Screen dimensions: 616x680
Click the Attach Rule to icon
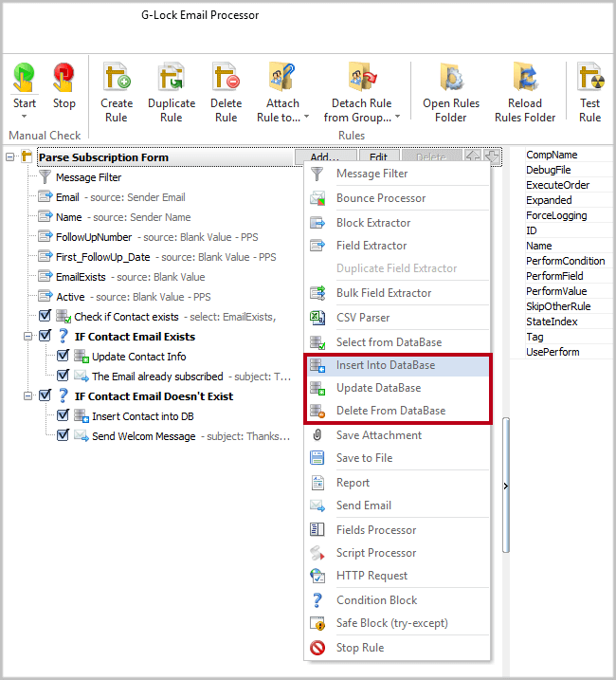point(282,76)
